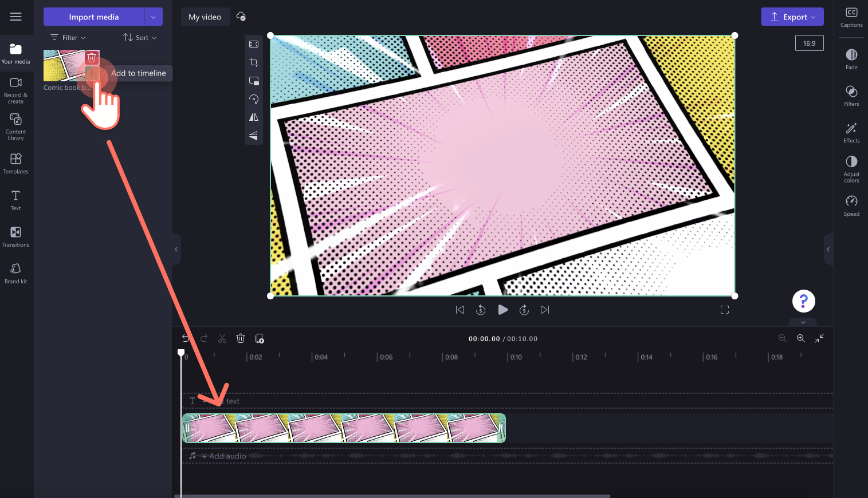Duplicate the selected clip
Image resolution: width=868 pixels, height=498 pixels.
(x=260, y=338)
